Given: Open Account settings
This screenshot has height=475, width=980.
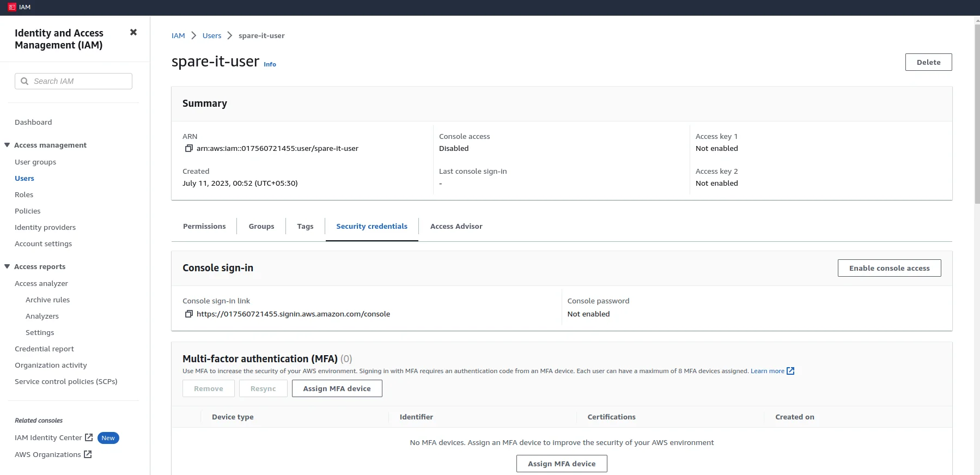Looking at the screenshot, I should click(x=43, y=243).
